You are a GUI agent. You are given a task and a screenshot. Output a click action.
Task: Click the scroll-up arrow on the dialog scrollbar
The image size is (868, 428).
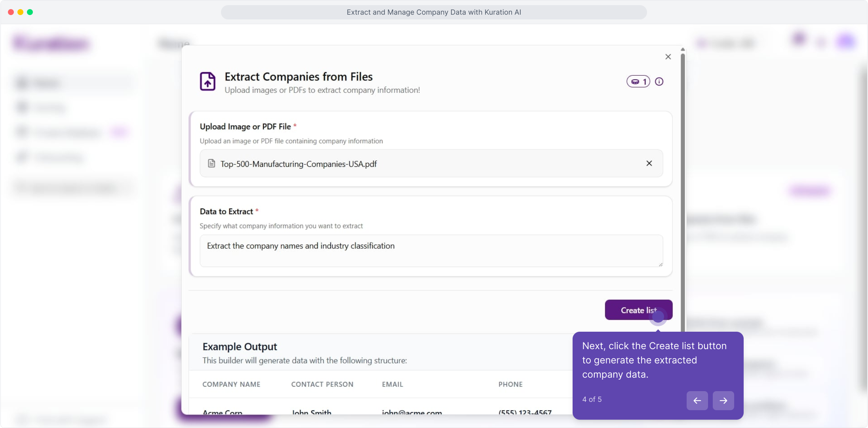(683, 50)
